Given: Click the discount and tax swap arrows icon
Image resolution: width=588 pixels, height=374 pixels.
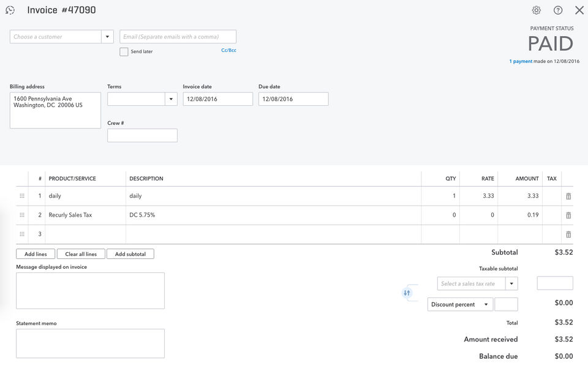Looking at the screenshot, I should pos(407,293).
